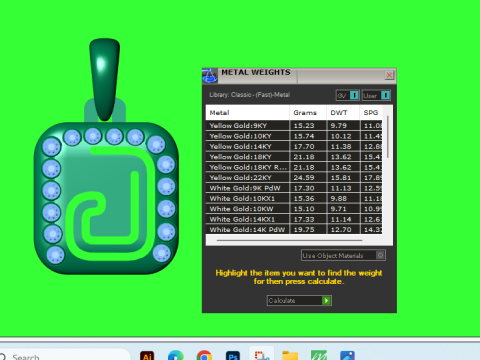Select the White Gold:14K PdW row
Image resolution: width=480 pixels, height=360 pixels.
point(294,230)
